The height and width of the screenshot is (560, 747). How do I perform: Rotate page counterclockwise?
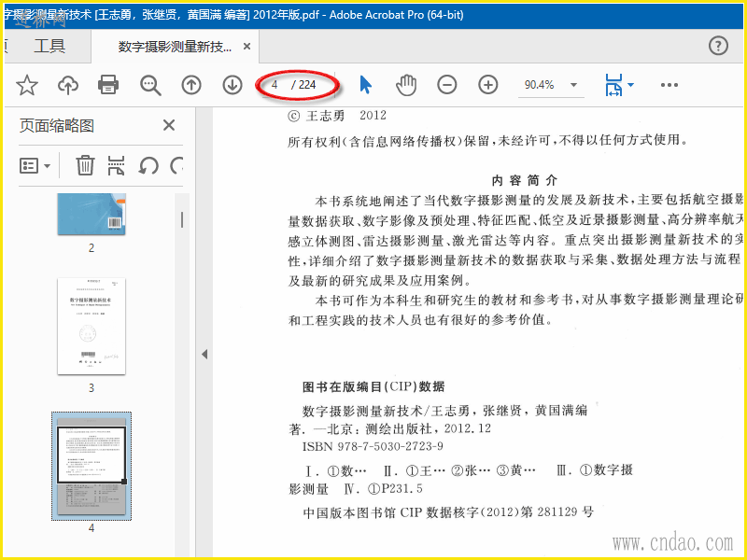148,166
